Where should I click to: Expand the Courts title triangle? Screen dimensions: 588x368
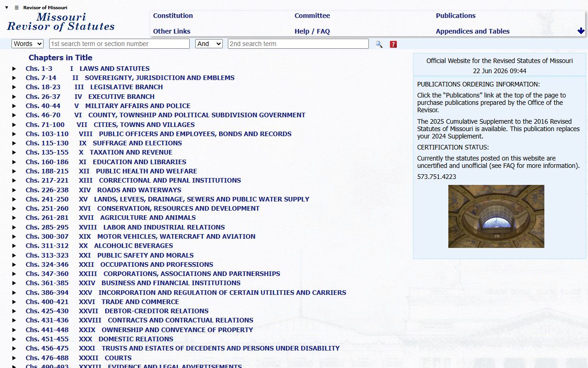click(x=14, y=358)
